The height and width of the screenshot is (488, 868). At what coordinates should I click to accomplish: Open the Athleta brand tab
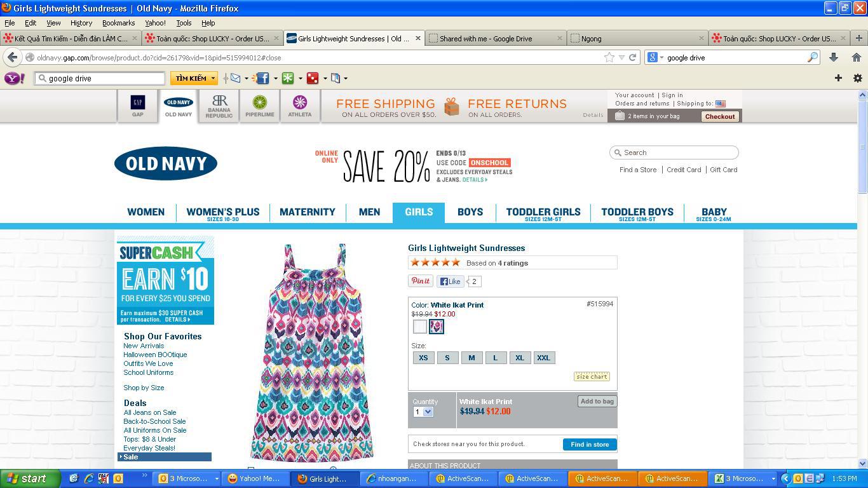pos(300,105)
